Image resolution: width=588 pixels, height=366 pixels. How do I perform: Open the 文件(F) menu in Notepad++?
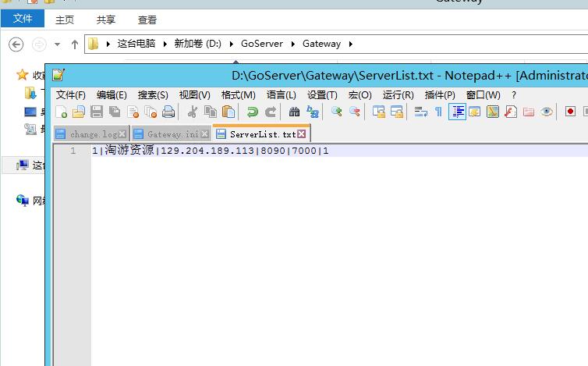coord(71,94)
